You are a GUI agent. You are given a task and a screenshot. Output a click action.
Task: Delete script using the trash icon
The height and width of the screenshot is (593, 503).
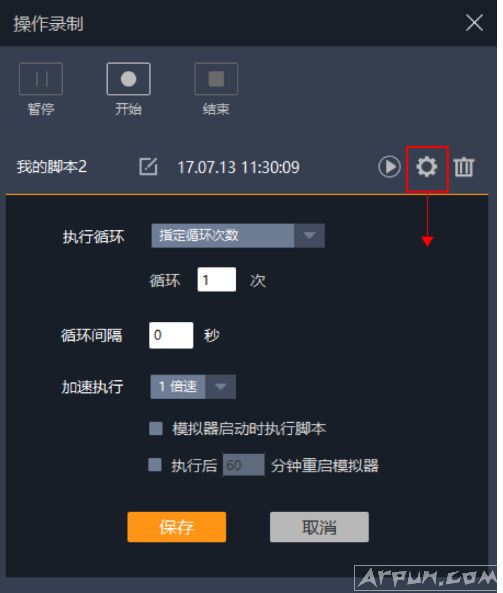pyautogui.click(x=464, y=167)
